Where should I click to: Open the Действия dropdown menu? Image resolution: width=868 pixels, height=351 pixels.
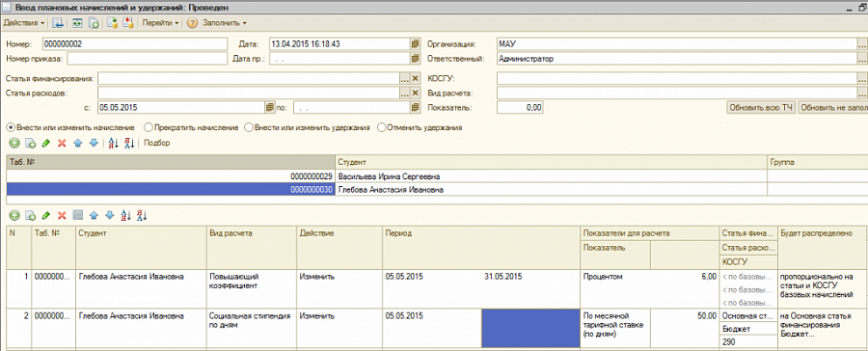tap(24, 23)
